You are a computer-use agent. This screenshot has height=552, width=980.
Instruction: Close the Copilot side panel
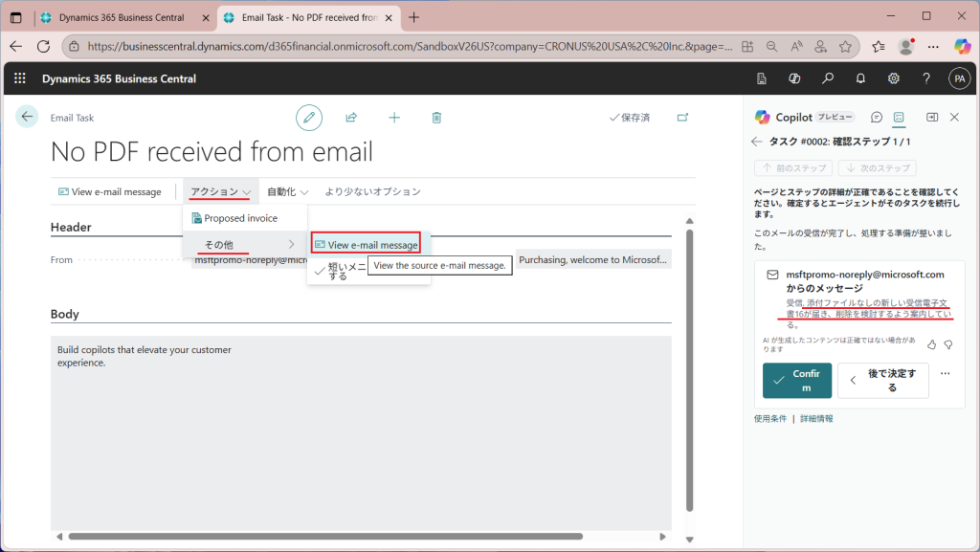(x=954, y=118)
